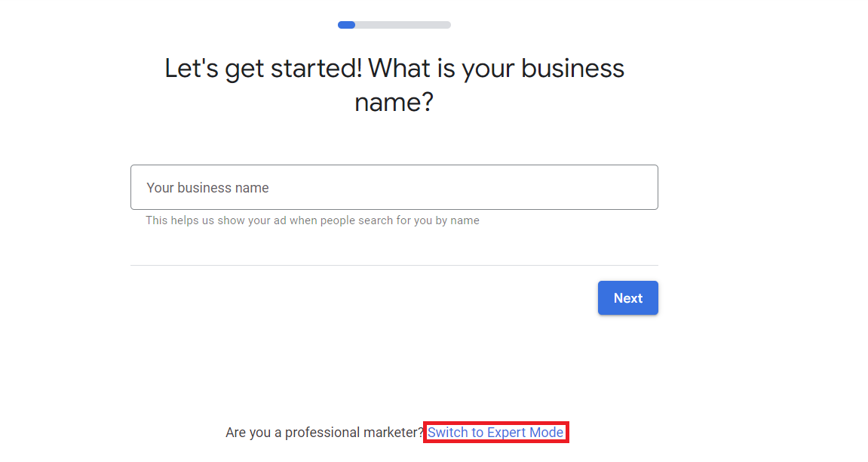Click the divider line above the Next button

click(394, 265)
